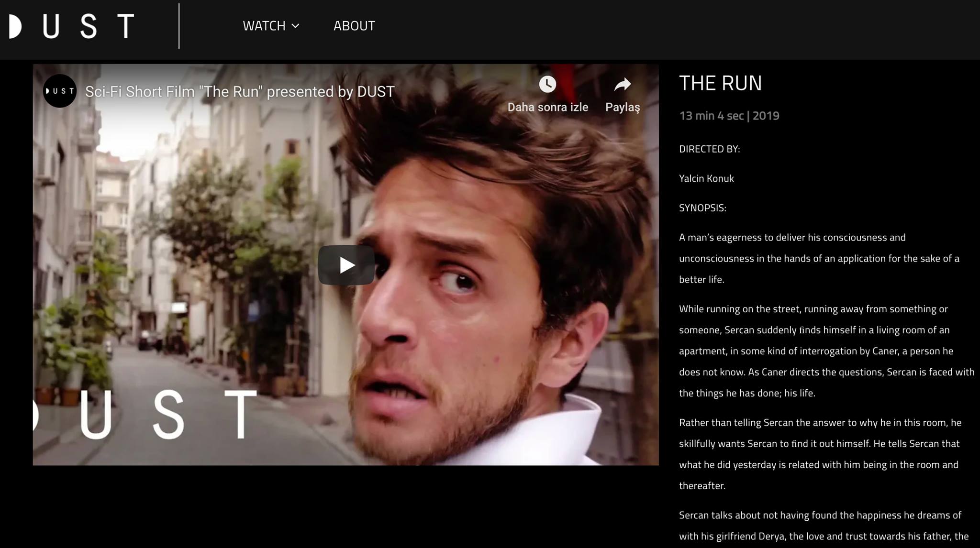Go to the ABOUT page

(x=354, y=26)
